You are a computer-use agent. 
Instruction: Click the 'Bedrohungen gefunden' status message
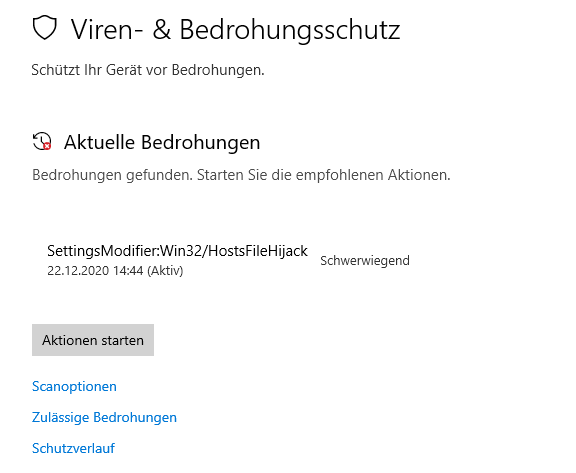click(x=241, y=175)
